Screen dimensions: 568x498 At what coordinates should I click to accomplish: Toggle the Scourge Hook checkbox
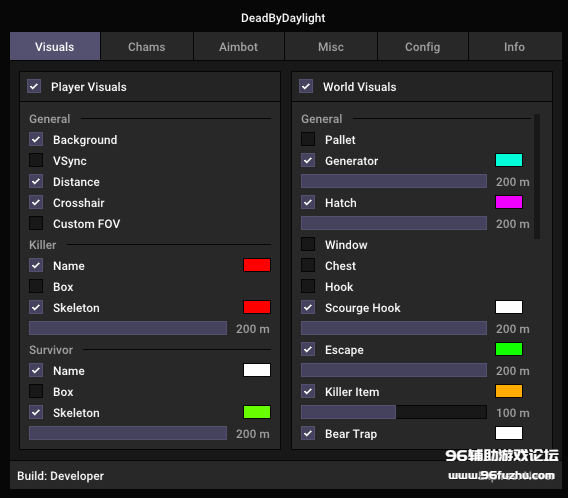click(308, 307)
